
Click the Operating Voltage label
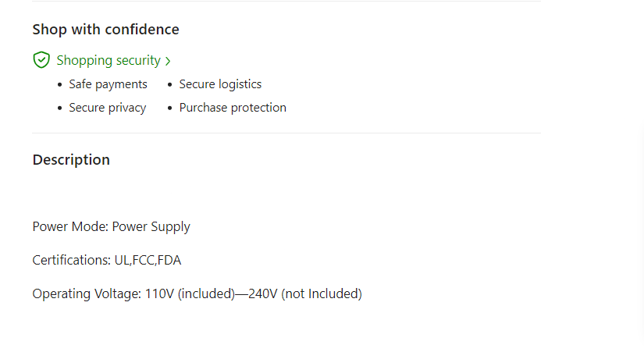[x=86, y=294]
